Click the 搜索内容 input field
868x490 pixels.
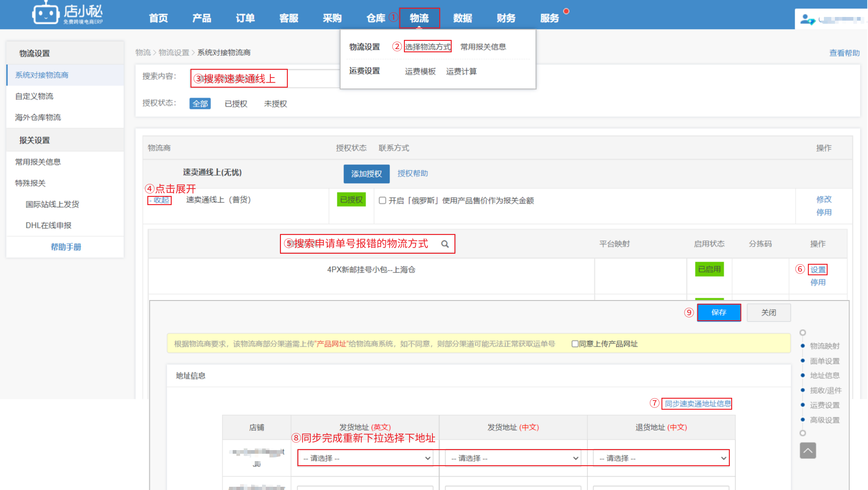click(265, 78)
